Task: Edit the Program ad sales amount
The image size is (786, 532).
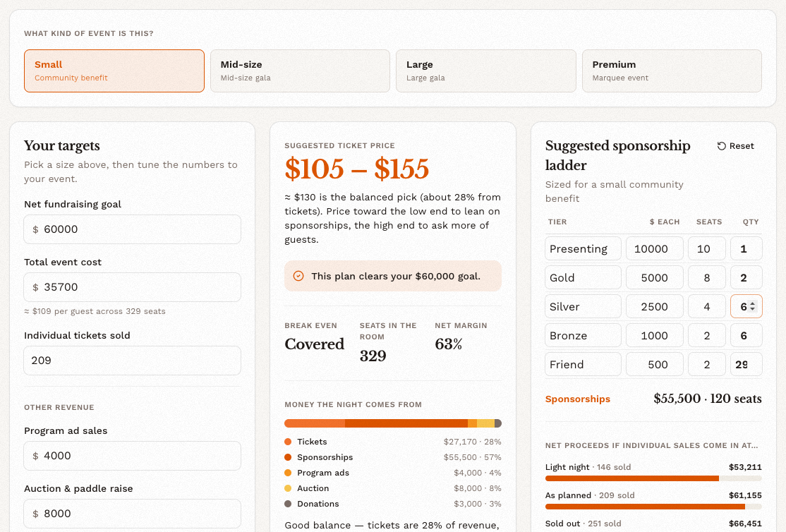Action: tap(133, 456)
